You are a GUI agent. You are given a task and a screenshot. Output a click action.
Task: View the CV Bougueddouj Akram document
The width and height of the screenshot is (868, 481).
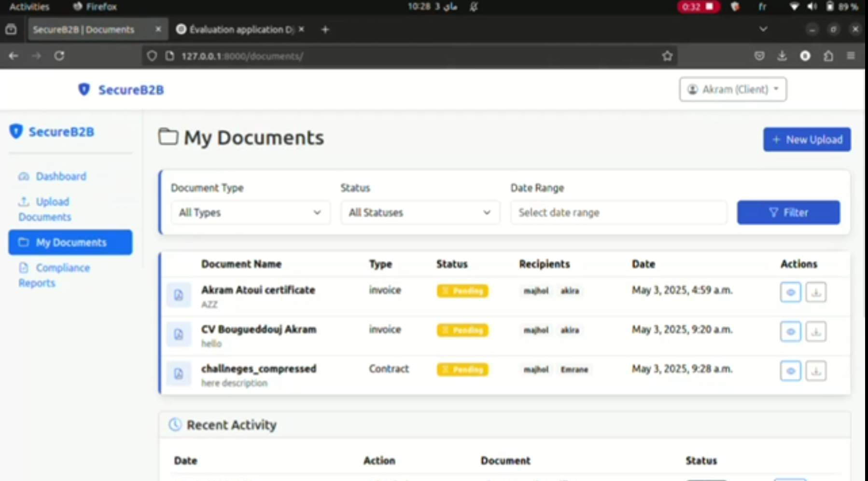coord(790,331)
